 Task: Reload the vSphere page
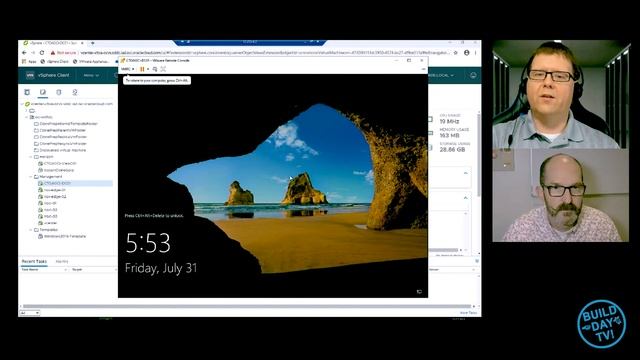click(x=42, y=53)
